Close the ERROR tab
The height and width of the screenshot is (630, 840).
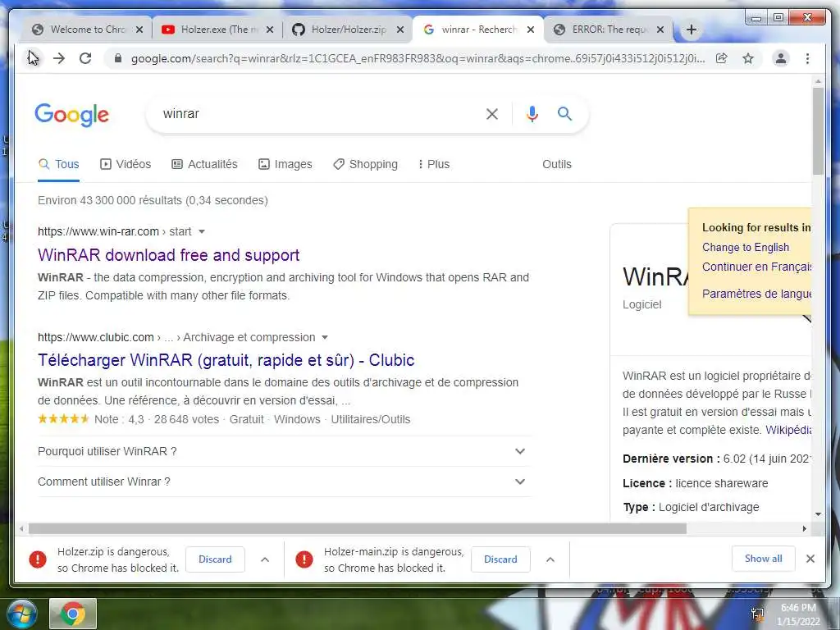(x=660, y=30)
